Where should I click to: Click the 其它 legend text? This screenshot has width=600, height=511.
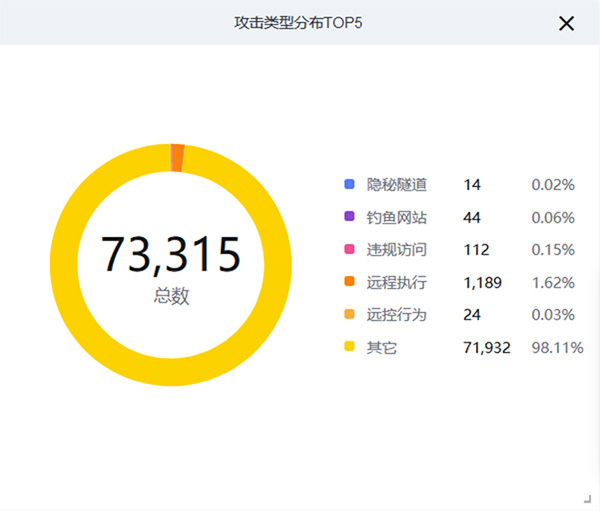pyautogui.click(x=381, y=347)
